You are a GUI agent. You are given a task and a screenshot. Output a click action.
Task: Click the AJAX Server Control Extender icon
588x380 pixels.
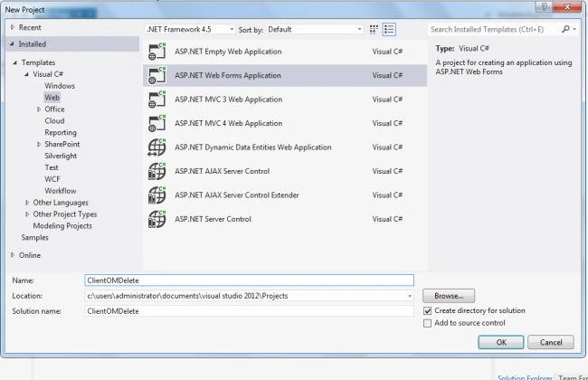[156, 195]
